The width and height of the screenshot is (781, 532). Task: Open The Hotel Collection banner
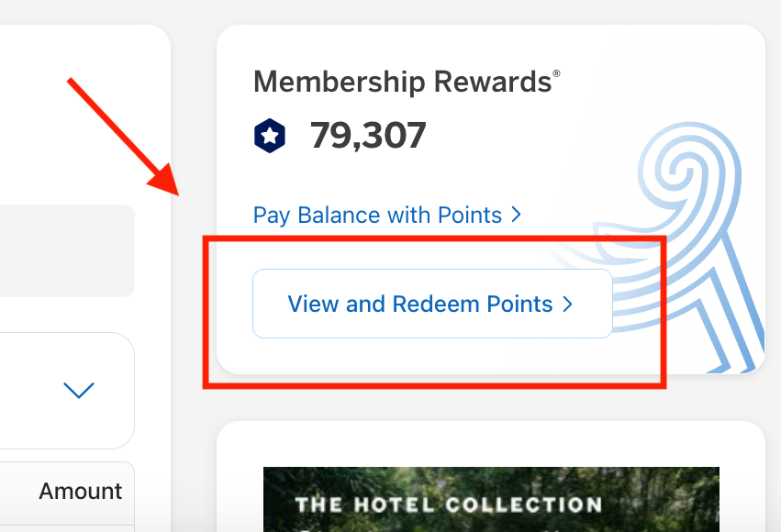click(491, 500)
